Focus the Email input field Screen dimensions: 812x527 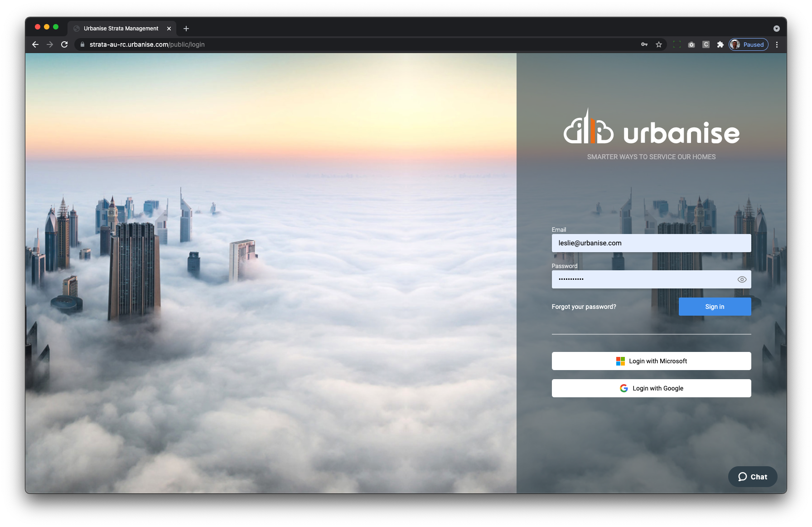[x=651, y=243]
